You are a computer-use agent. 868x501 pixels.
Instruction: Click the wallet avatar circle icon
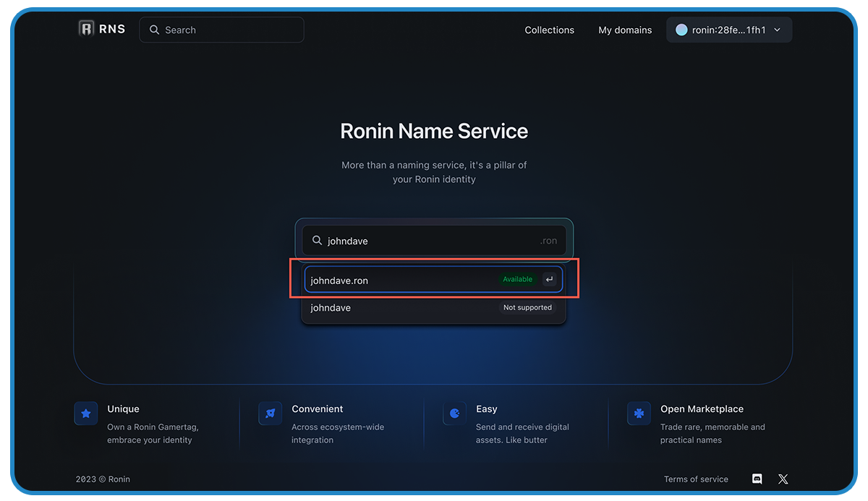[681, 30]
